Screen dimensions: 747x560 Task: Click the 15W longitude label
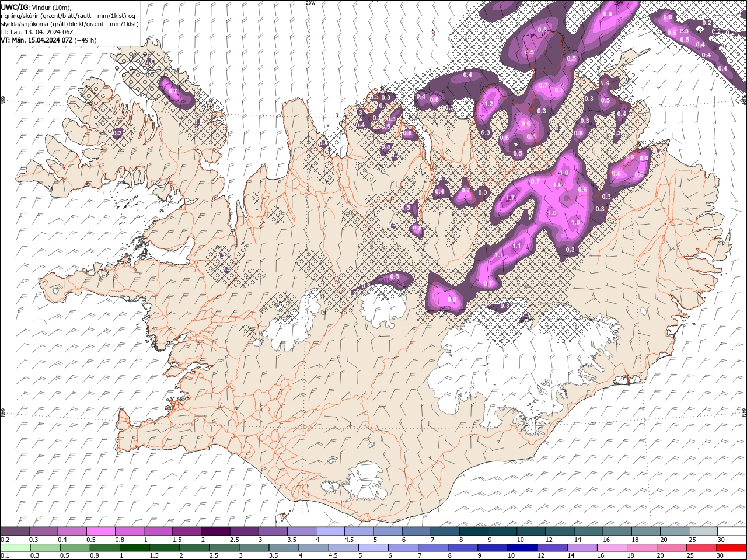tap(618, 3)
